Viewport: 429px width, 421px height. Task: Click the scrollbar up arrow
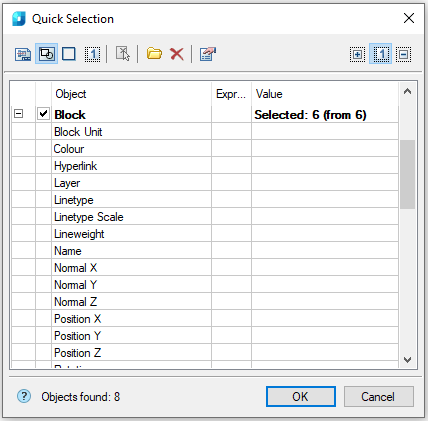(407, 92)
